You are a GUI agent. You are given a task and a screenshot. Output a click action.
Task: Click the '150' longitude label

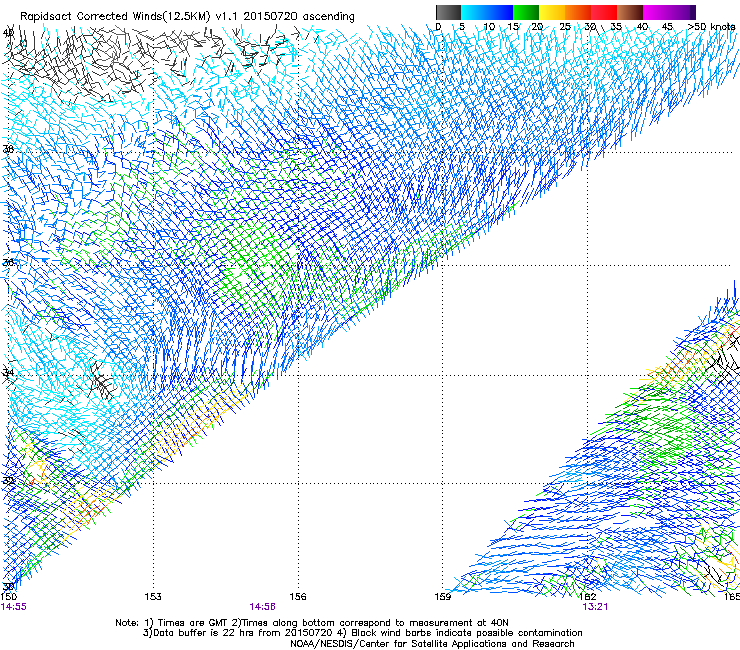point(9,597)
